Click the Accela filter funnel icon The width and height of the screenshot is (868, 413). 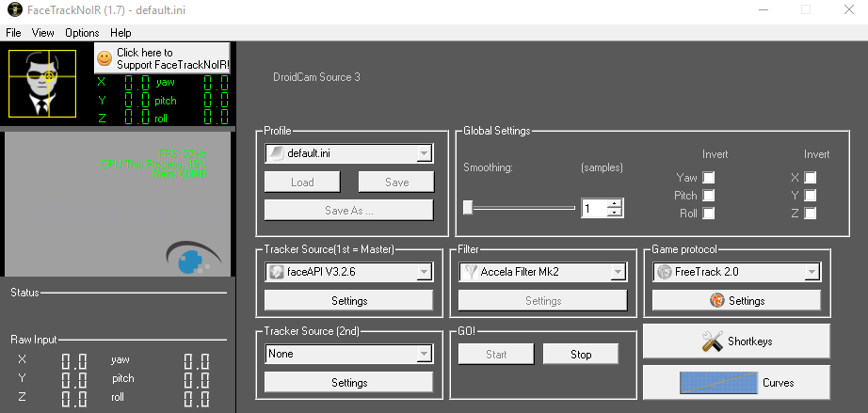(x=470, y=272)
